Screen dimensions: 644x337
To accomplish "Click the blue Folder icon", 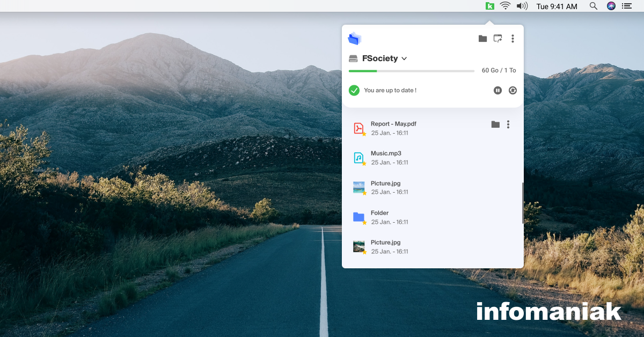I will (358, 217).
